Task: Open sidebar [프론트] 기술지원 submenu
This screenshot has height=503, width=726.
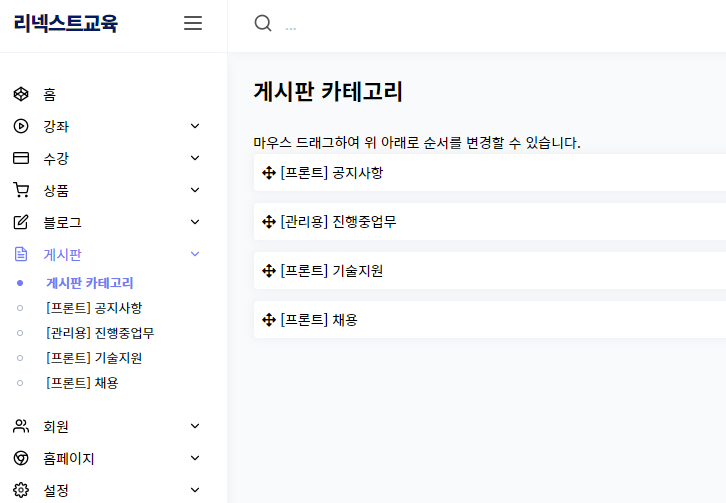Action: 94,358
